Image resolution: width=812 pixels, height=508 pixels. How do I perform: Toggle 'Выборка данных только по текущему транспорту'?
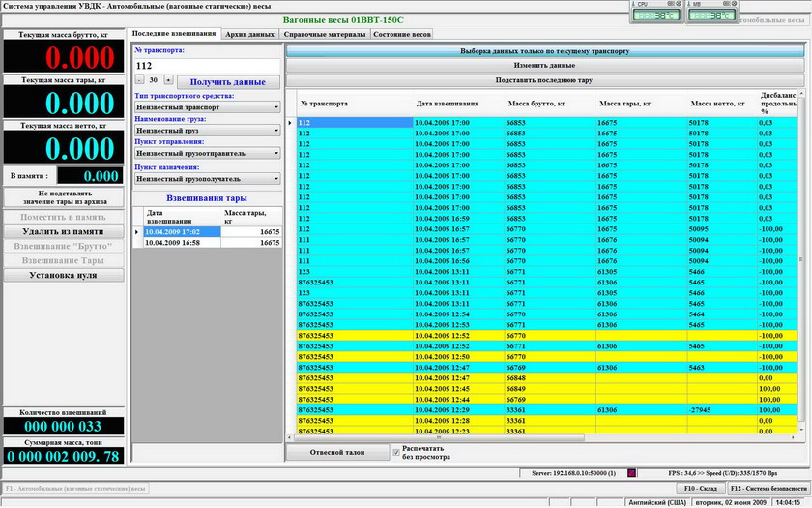[x=544, y=50]
